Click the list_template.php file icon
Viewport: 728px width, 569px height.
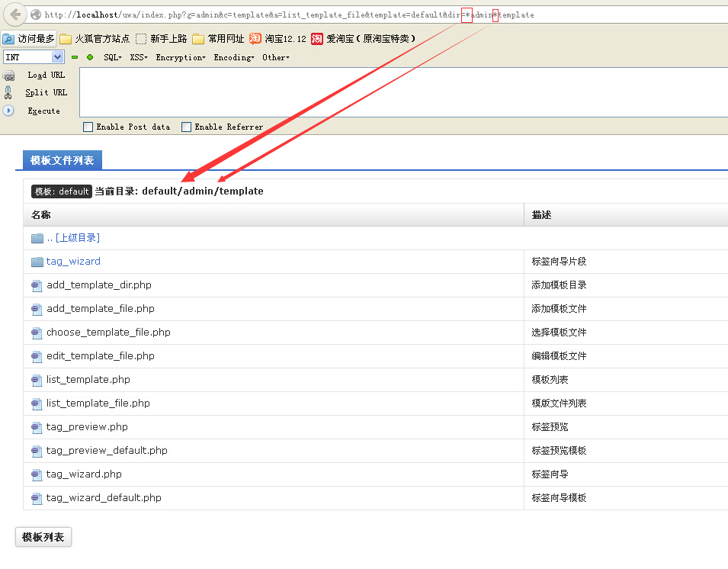click(37, 381)
